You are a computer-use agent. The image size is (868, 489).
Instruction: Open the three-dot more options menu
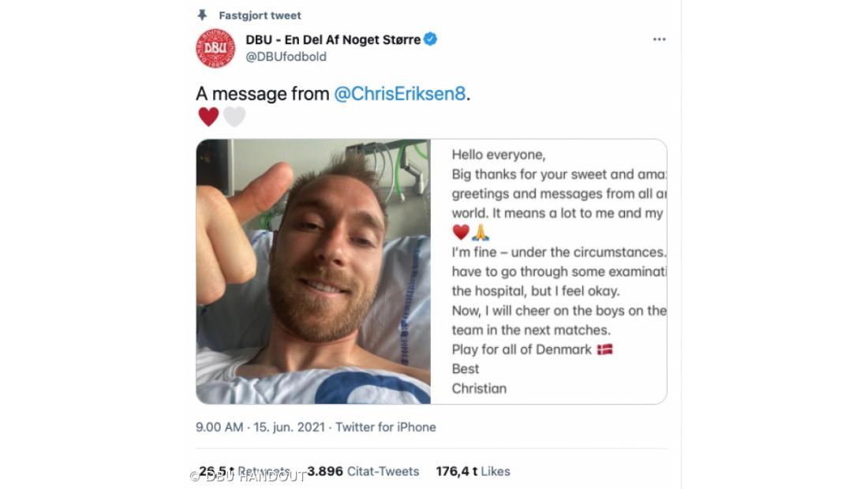click(x=659, y=39)
